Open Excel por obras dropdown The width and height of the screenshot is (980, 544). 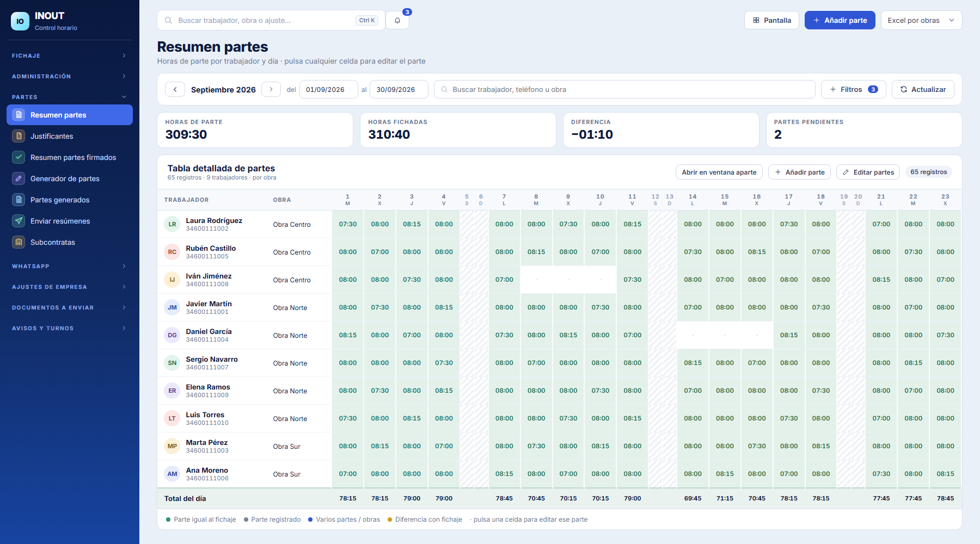coord(921,20)
